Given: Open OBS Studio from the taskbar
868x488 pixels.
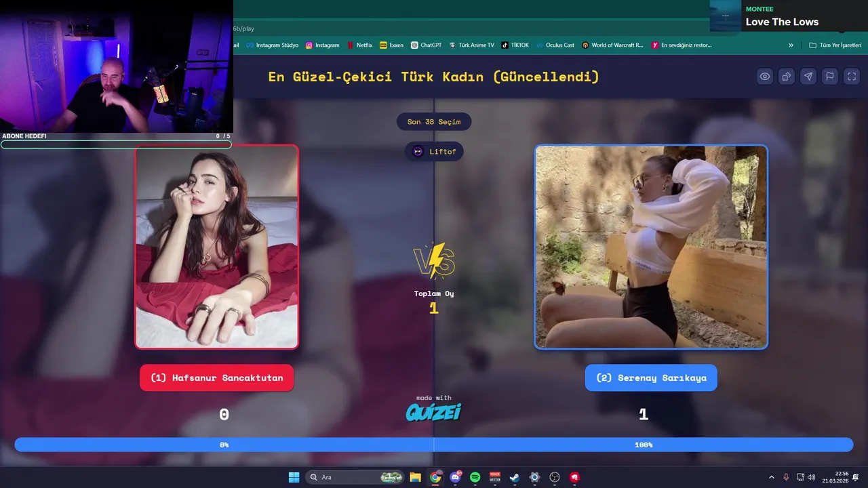Looking at the screenshot, I should tap(555, 477).
